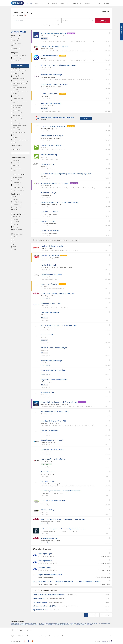Viewport: 123px width, 644px height.
Task: Go to Profile Pracodawców tab
Action: pyautogui.click(x=52, y=3)
